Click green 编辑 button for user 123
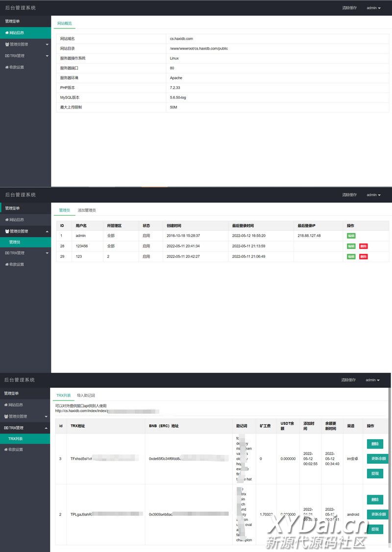The width and height of the screenshot is (392, 552). (351, 256)
